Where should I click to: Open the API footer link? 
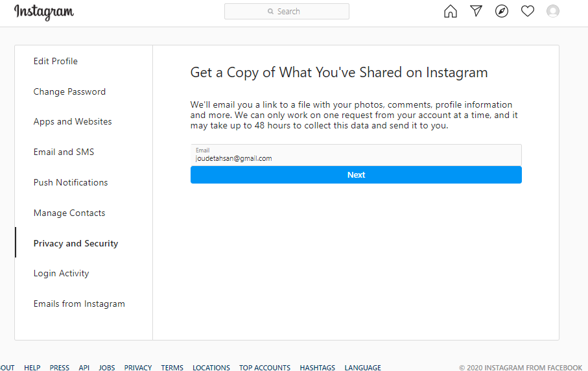[x=84, y=368]
